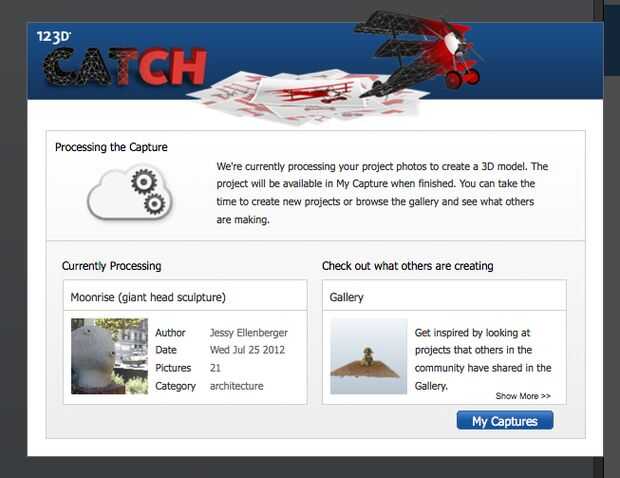The height and width of the screenshot is (478, 620).
Task: Click the Check out what others are creating heading
Action: (x=408, y=266)
